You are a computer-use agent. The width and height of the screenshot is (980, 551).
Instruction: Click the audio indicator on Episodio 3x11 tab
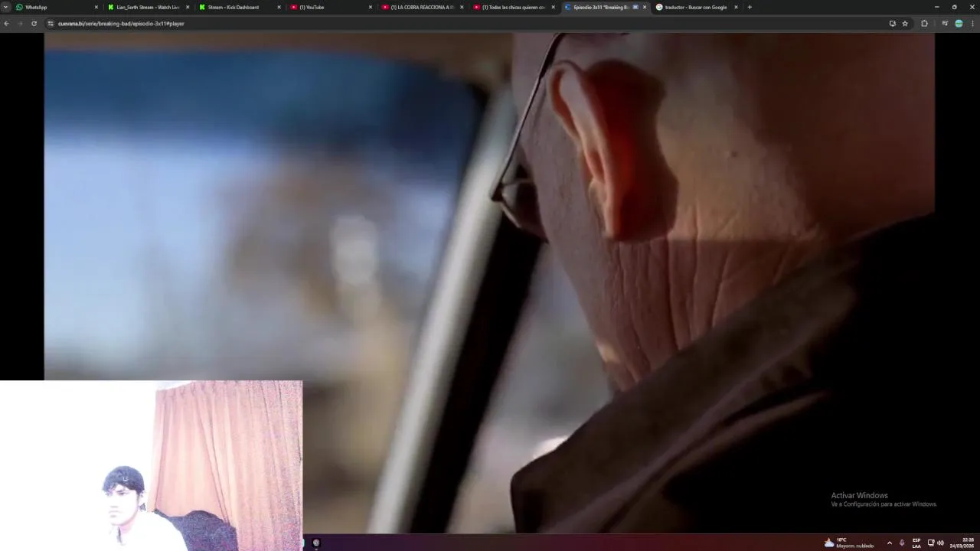[635, 7]
